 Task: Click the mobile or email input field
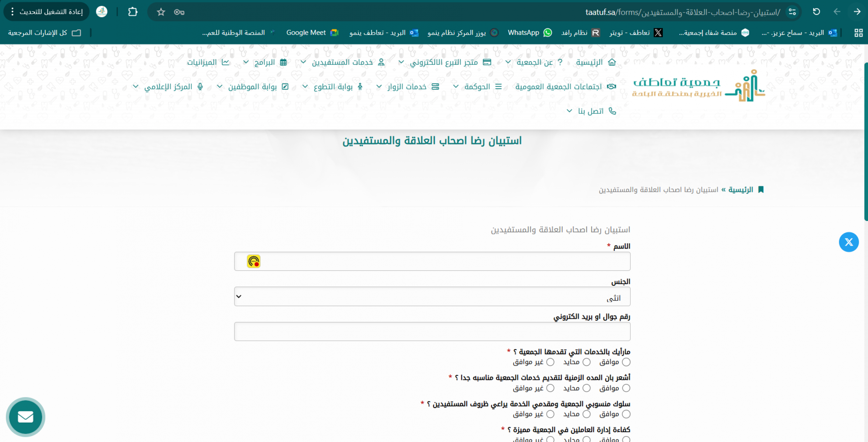[432, 331]
